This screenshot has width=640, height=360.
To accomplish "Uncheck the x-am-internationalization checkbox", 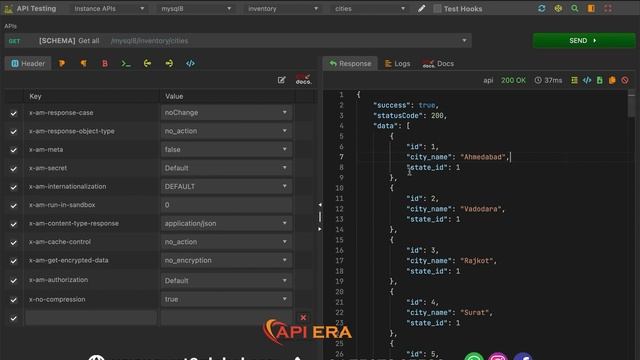I will 13,187.
